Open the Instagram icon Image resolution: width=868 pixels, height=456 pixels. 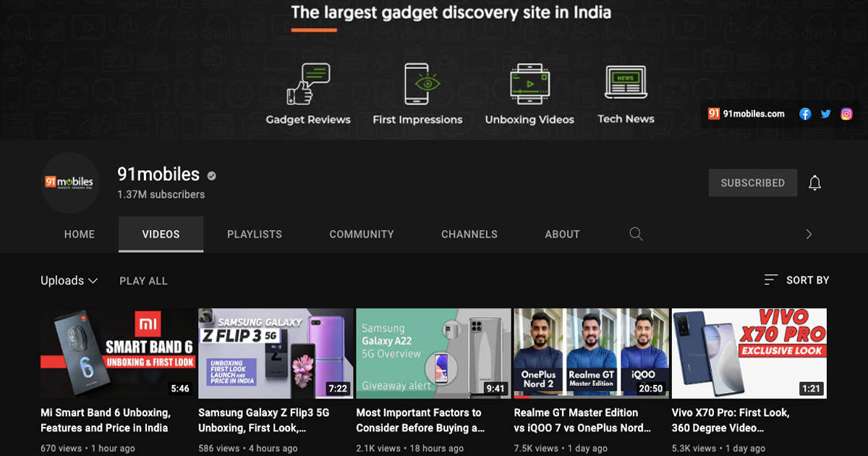point(846,114)
